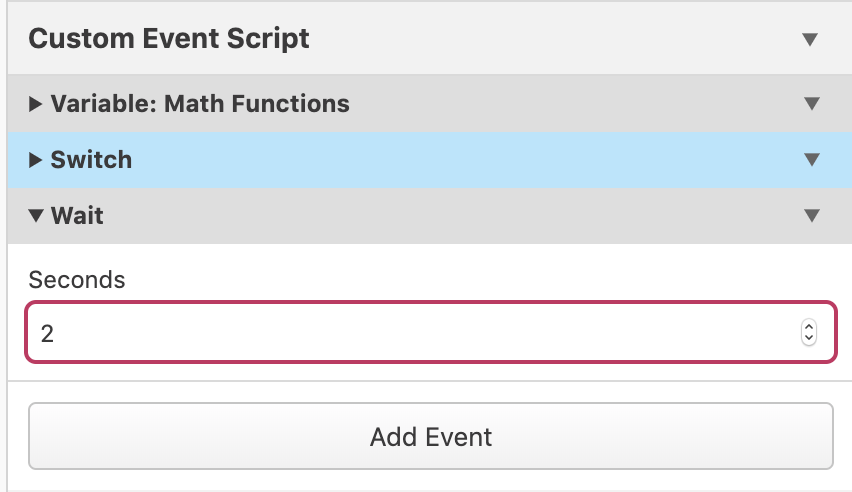Image resolution: width=852 pixels, height=492 pixels.
Task: Open Variable: Math Functions options menu arrow
Action: pyautogui.click(x=812, y=103)
